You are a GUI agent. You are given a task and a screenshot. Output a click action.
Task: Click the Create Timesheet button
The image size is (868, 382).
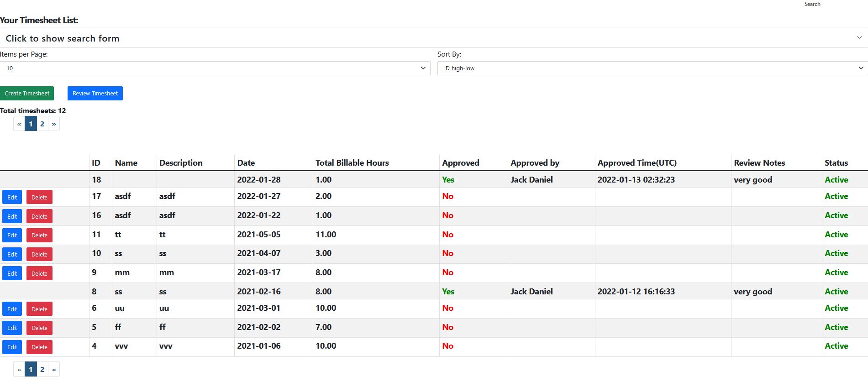pyautogui.click(x=27, y=93)
